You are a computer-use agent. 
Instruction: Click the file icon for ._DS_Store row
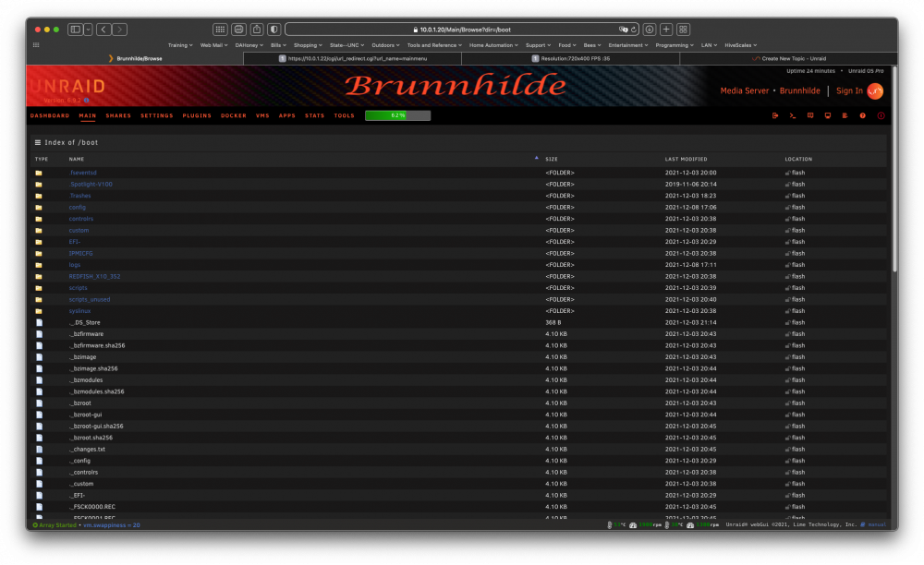click(39, 322)
